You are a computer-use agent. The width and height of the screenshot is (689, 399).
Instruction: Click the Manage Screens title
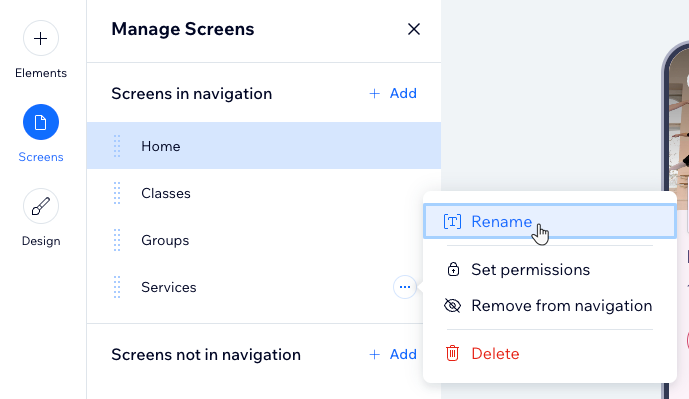click(x=183, y=29)
